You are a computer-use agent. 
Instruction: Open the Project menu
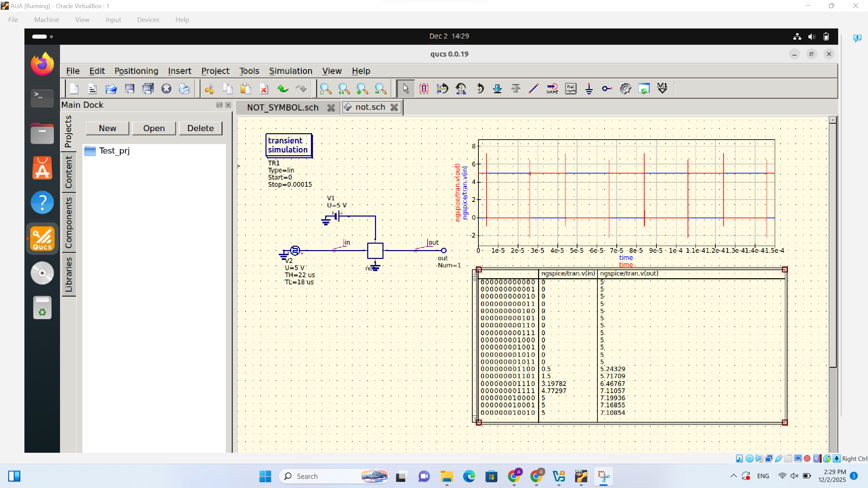coord(215,71)
